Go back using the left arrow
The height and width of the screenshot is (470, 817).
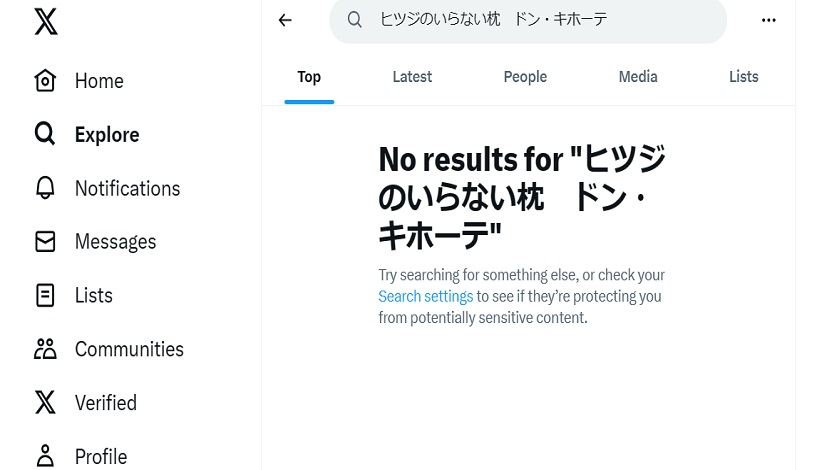tap(285, 20)
